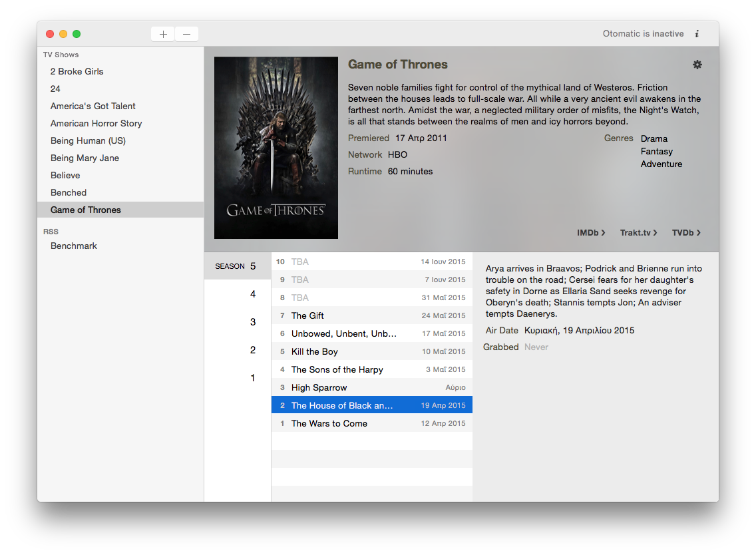The height and width of the screenshot is (555, 756).
Task: Switch to Season 1
Action: 238,378
